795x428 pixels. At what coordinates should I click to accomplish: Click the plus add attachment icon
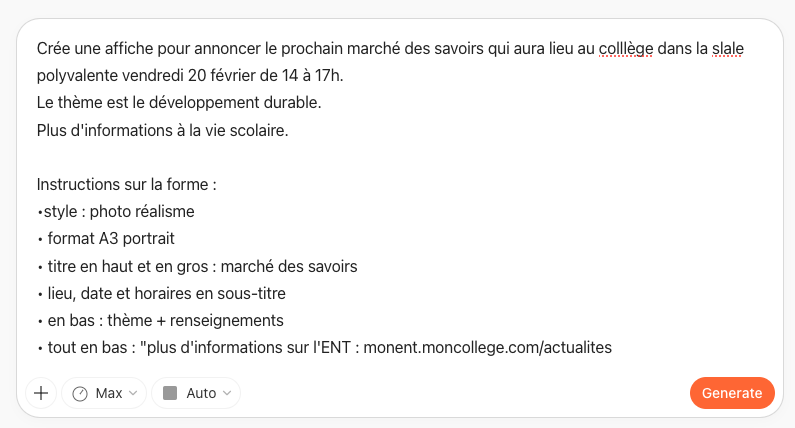point(41,393)
